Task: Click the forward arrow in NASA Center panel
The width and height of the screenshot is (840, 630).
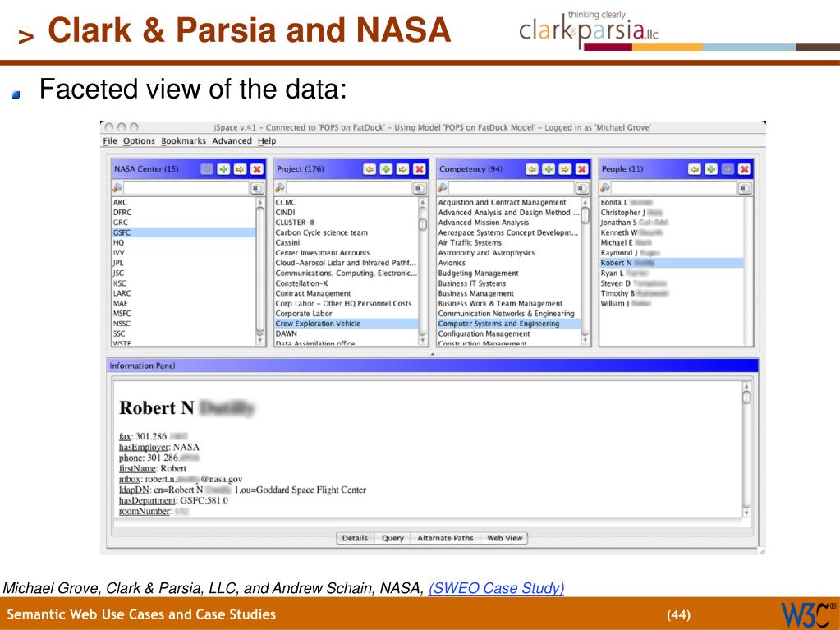Action: pos(241,169)
